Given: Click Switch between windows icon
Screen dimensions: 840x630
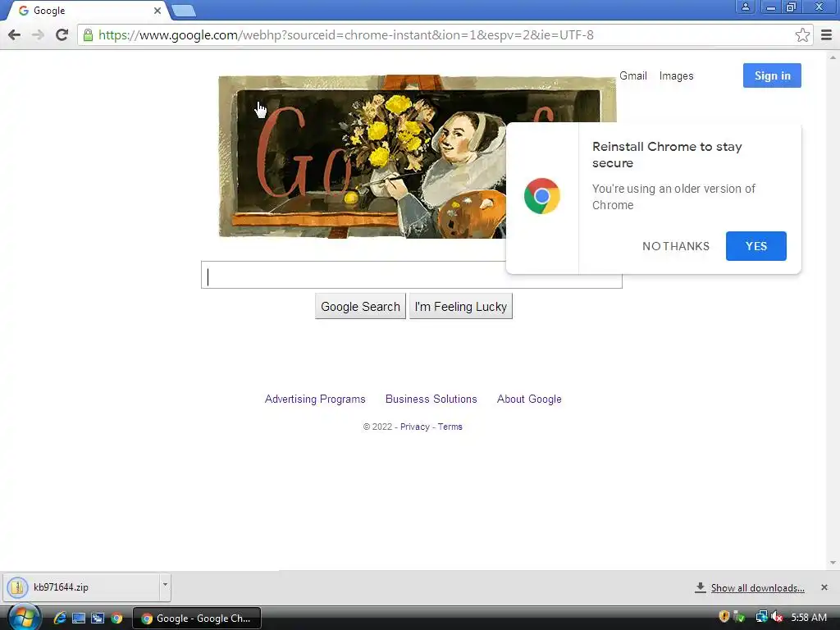Looking at the screenshot, I should [98, 619].
